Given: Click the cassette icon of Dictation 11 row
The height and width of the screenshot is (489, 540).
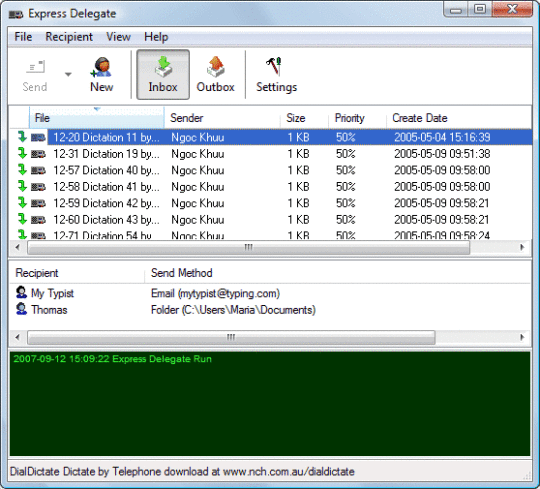Looking at the screenshot, I should click(38, 138).
